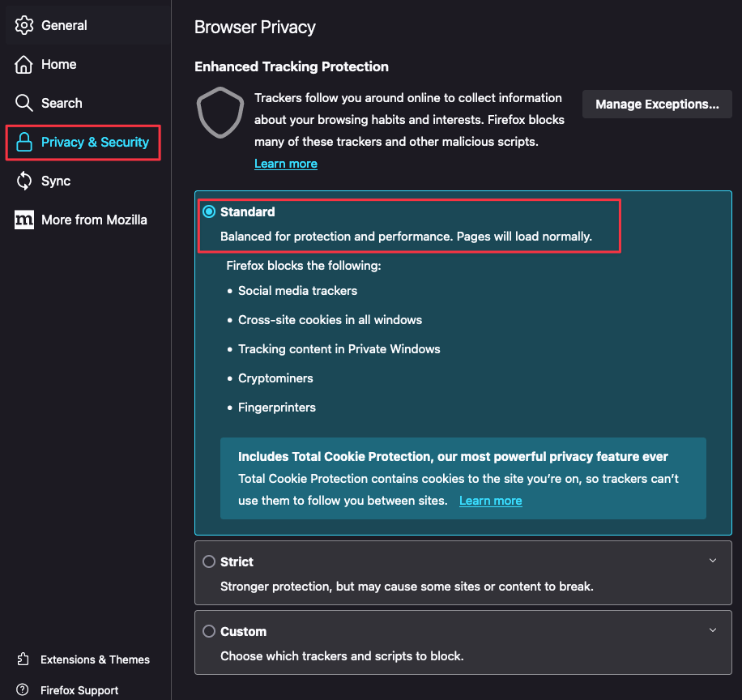This screenshot has width=742, height=700.
Task: Click the Firefox Support question mark icon
Action: (23, 690)
